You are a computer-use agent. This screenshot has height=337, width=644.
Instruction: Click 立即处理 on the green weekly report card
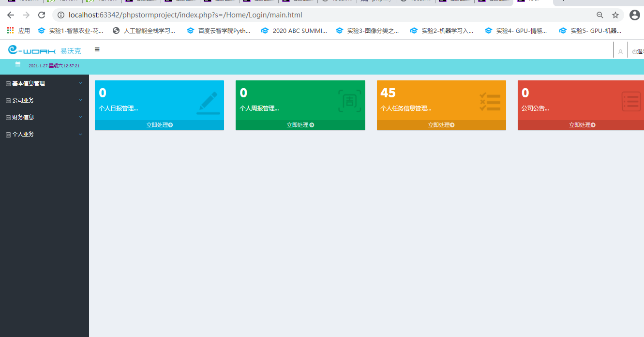[x=300, y=125]
